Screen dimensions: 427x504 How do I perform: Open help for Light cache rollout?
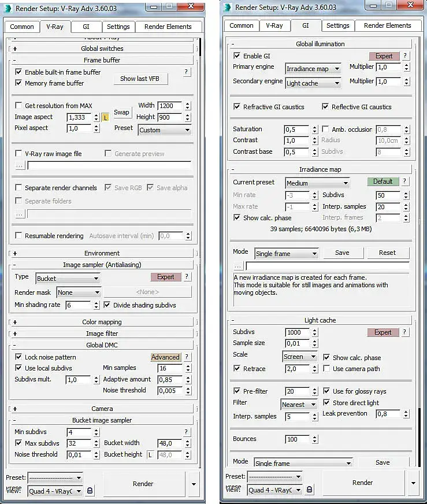404,332
